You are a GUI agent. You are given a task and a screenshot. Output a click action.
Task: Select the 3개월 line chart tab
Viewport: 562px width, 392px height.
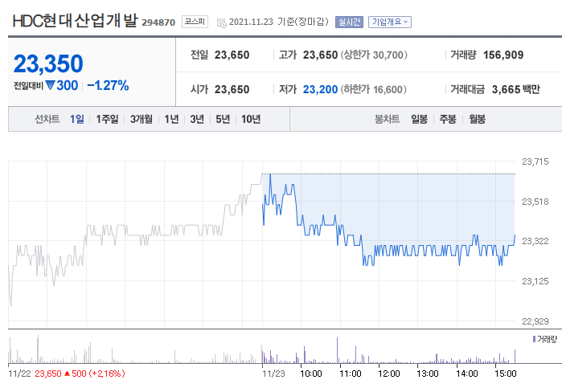[x=141, y=119]
